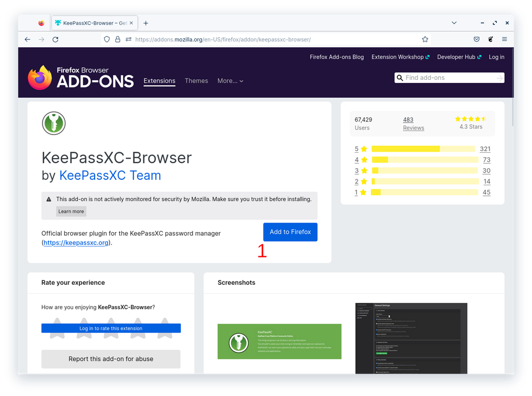This screenshot has width=532, height=396.
Task: Click the Pocket save icon in toolbar
Action: click(477, 39)
